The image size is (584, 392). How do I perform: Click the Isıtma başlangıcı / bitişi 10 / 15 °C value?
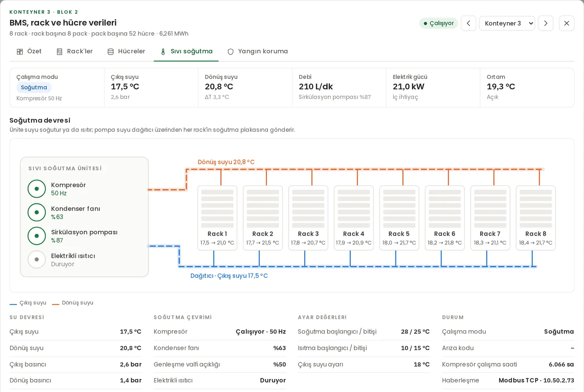[x=415, y=348]
